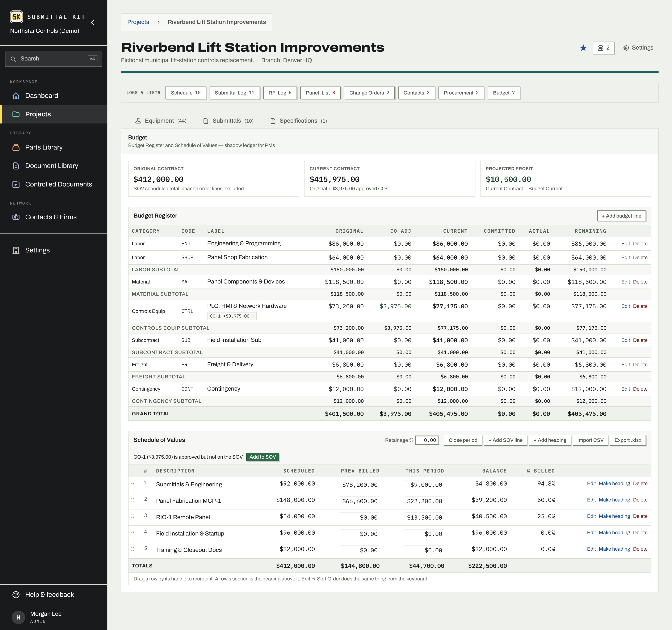Click the Contacts & Firms badge icon
The height and width of the screenshot is (630, 672).
tap(16, 217)
